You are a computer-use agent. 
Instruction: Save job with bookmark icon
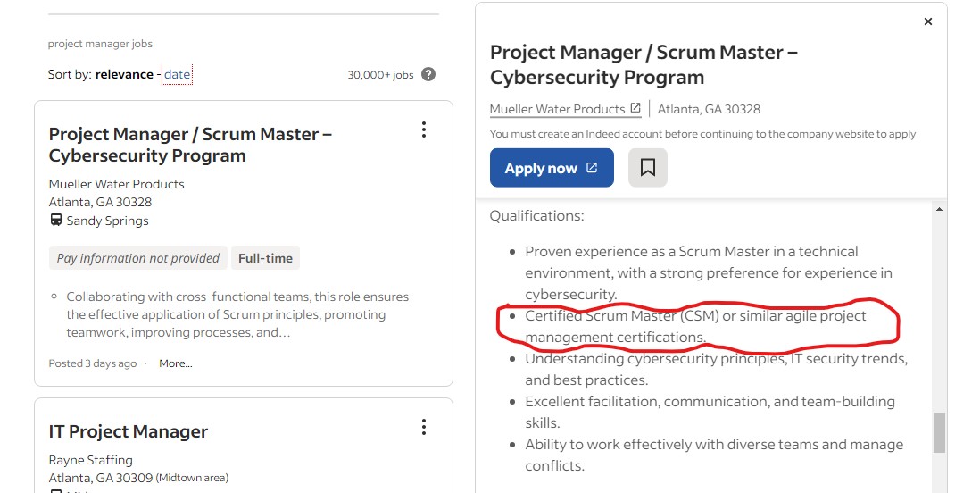coord(647,168)
